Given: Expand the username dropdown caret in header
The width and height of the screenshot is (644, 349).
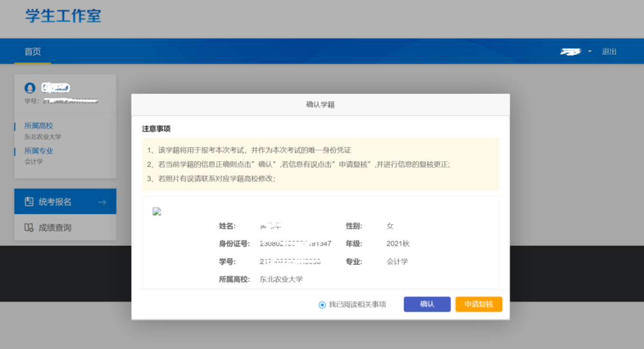Looking at the screenshot, I should pos(590,51).
